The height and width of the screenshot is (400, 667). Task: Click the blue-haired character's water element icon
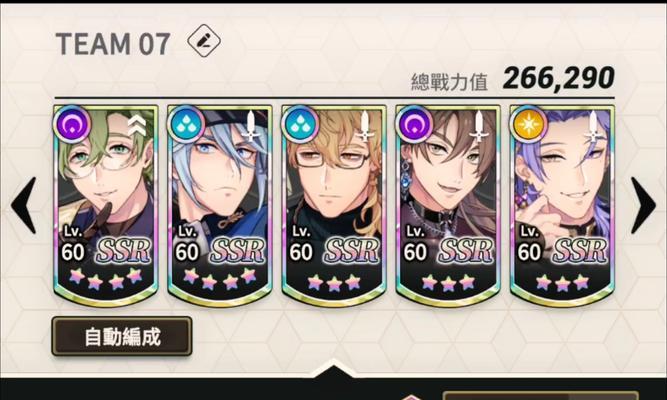coord(186,124)
